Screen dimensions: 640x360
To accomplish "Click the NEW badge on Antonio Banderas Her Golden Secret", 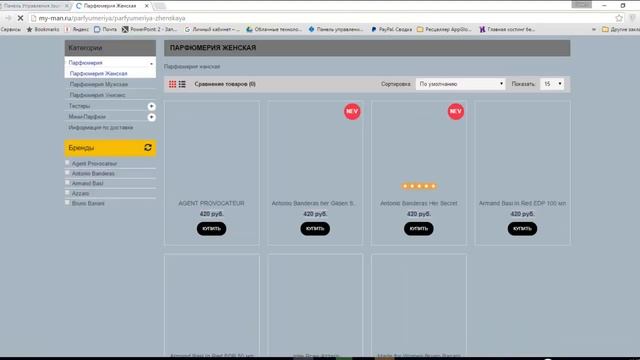I will (x=352, y=111).
